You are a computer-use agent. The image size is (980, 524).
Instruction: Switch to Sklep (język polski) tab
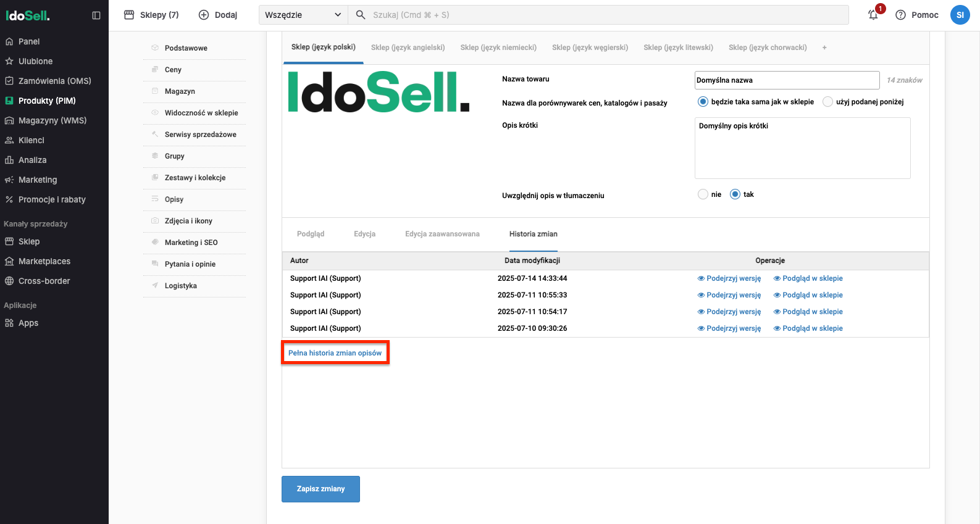coord(324,47)
